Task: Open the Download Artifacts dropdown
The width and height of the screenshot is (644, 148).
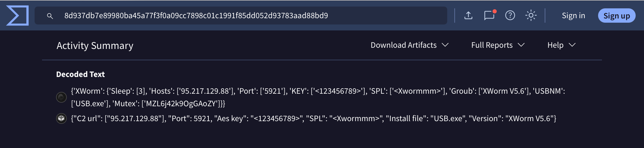Action: tap(409, 45)
